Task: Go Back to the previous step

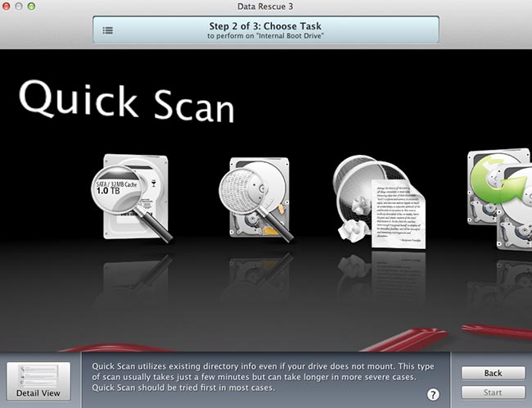Action: [x=493, y=373]
